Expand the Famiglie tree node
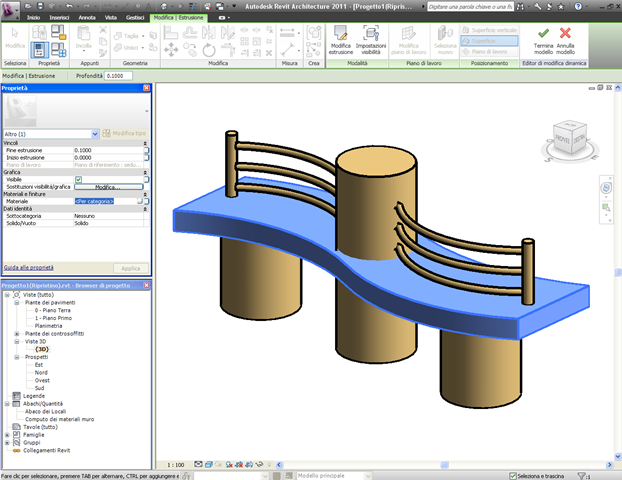622x480 pixels. [x=7, y=435]
